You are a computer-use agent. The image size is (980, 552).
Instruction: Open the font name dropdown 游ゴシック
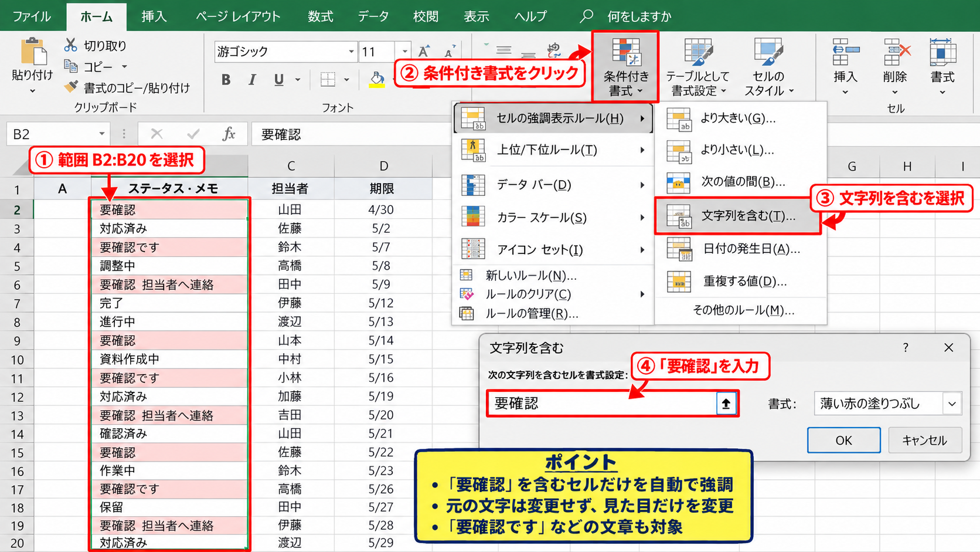pyautogui.click(x=351, y=52)
